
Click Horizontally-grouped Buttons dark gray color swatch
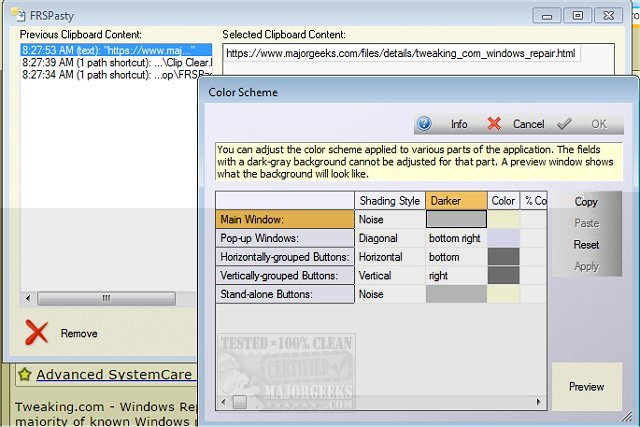[x=504, y=257]
